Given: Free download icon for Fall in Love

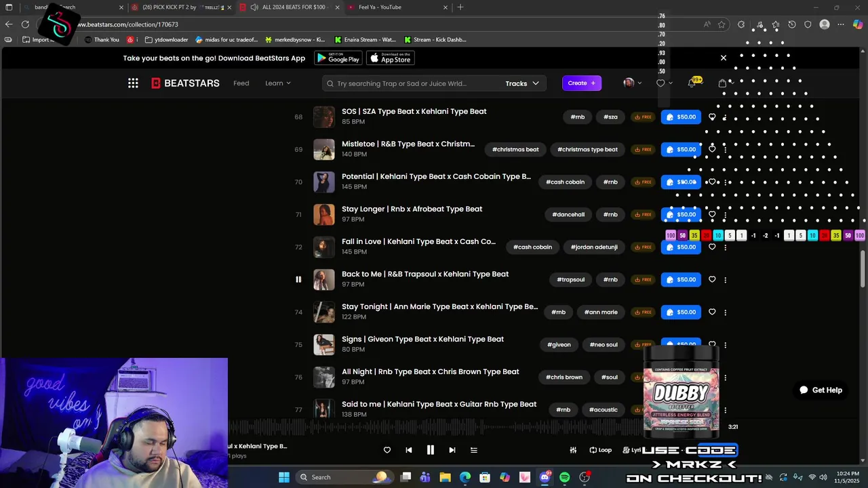Looking at the screenshot, I should tap(643, 247).
